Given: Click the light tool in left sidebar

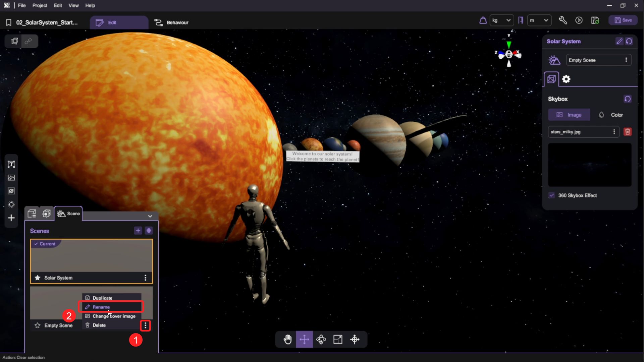Looking at the screenshot, I should point(11,204).
